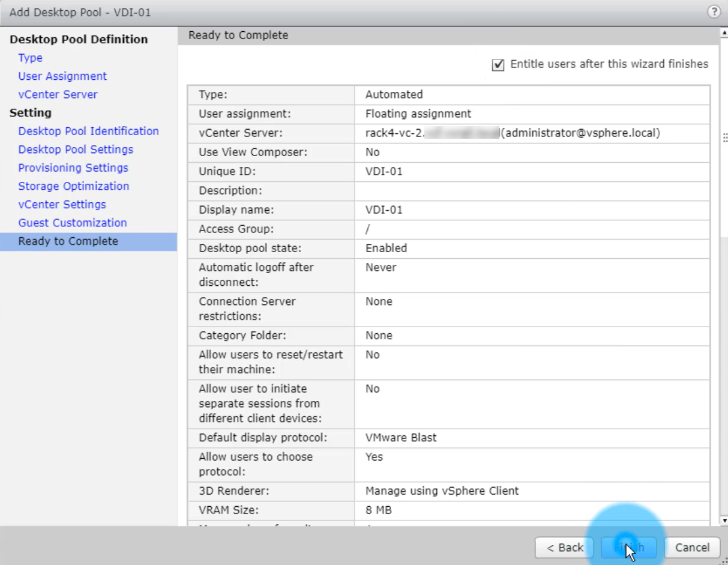This screenshot has width=728, height=565.
Task: Navigate to vCenter Server step
Action: click(58, 94)
